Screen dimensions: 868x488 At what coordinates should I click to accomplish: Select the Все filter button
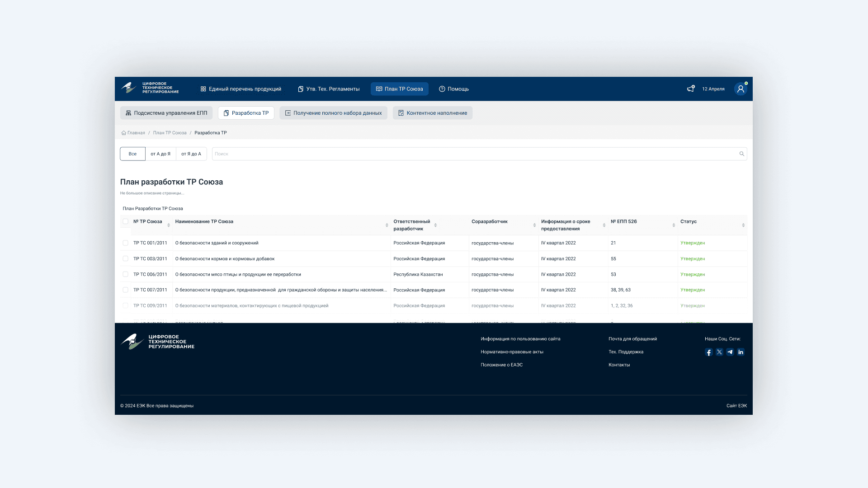[x=132, y=154]
